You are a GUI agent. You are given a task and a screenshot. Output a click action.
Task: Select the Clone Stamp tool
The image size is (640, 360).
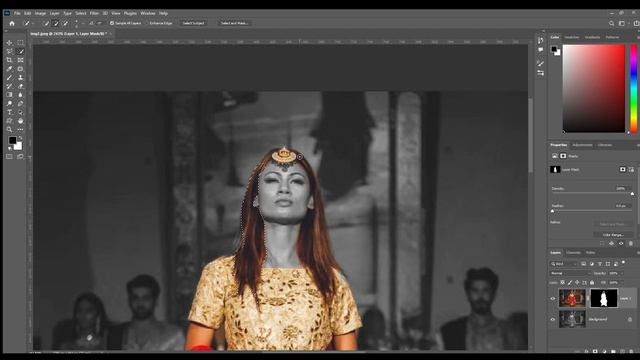[20, 78]
